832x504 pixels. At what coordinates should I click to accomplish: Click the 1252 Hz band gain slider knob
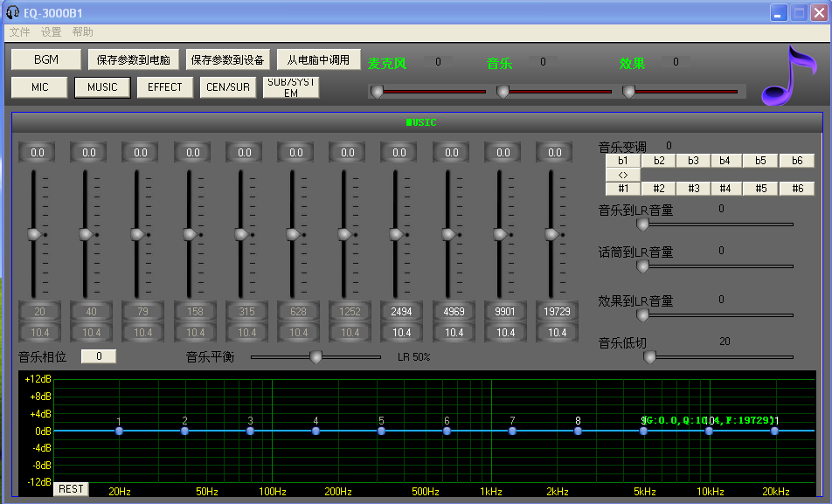[x=344, y=234]
